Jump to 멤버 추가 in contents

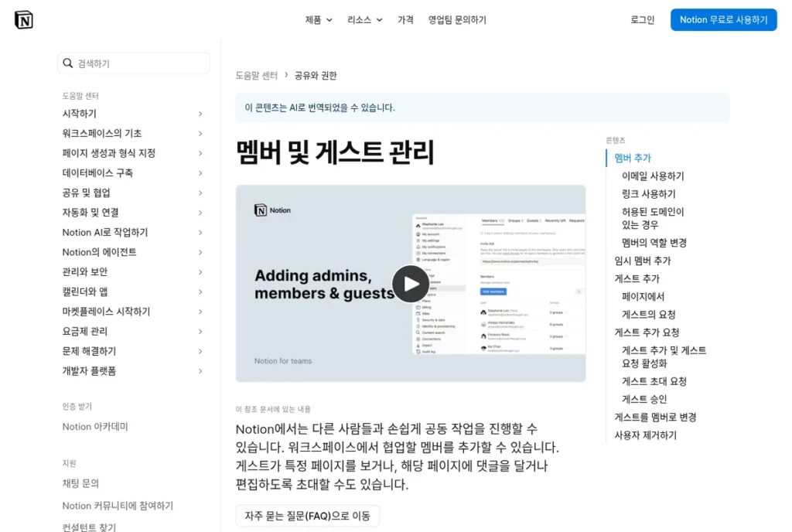click(633, 158)
